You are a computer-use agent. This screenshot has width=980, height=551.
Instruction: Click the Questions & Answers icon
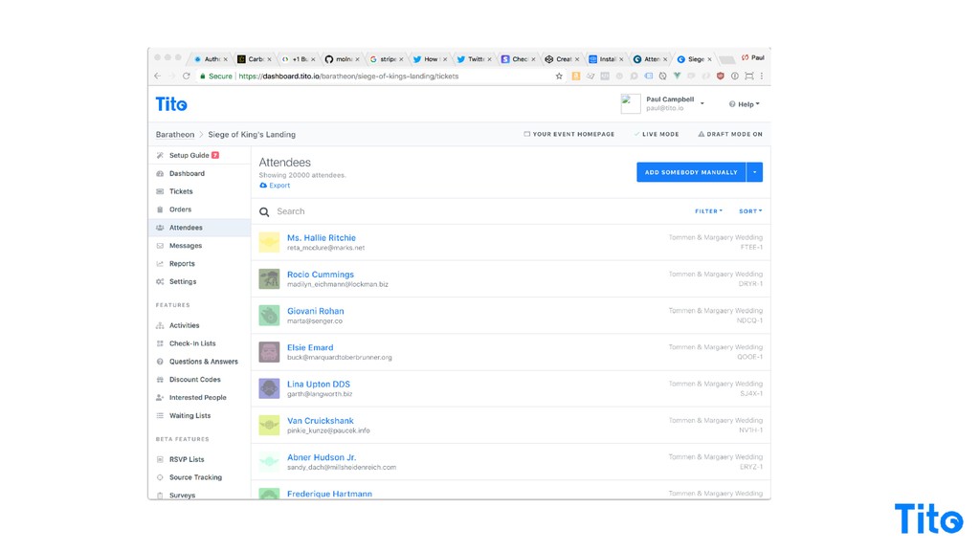click(x=160, y=362)
